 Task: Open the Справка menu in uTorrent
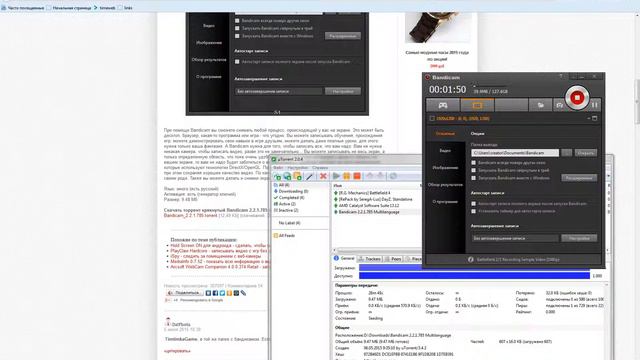(x=320, y=168)
